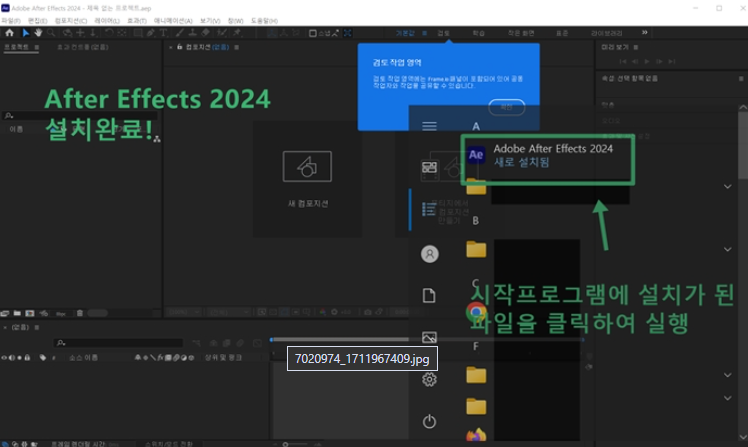Expand the folder chevron in Start list
Screen dimensions: 748x447
point(727,186)
